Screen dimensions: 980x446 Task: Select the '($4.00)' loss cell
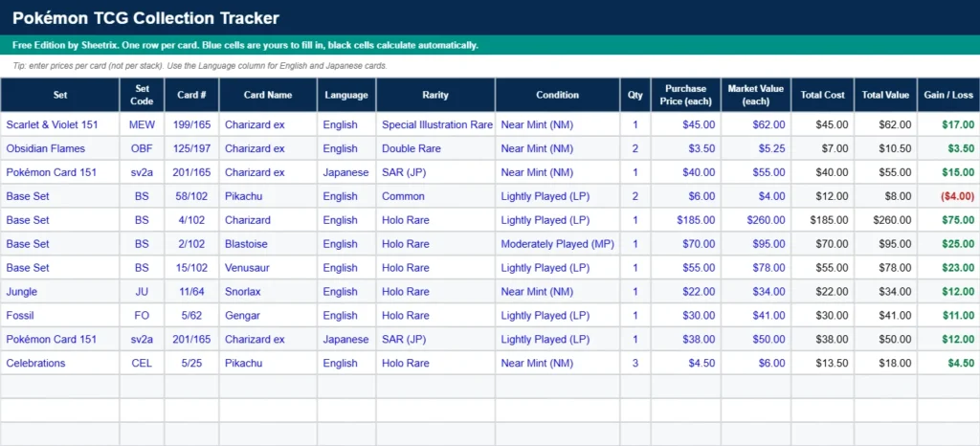(948, 196)
